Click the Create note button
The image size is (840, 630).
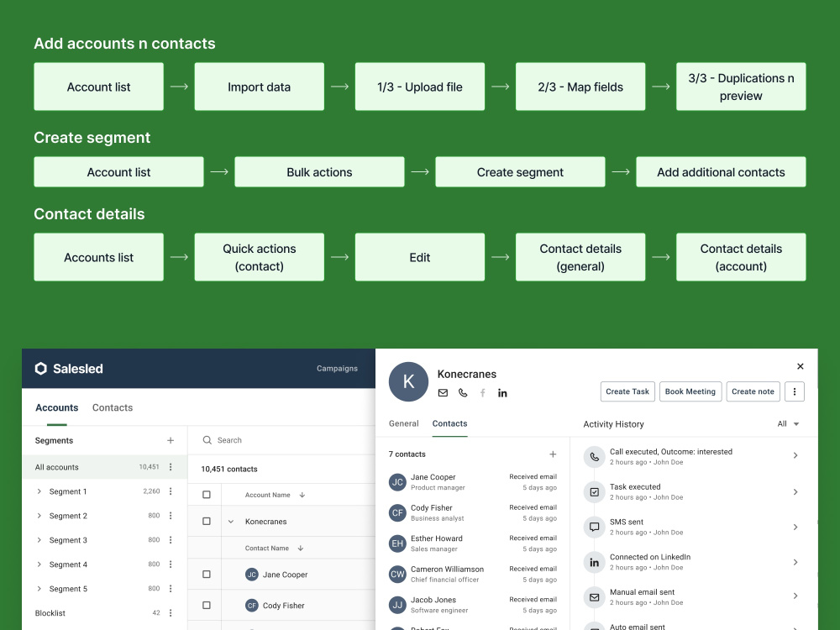pos(753,391)
